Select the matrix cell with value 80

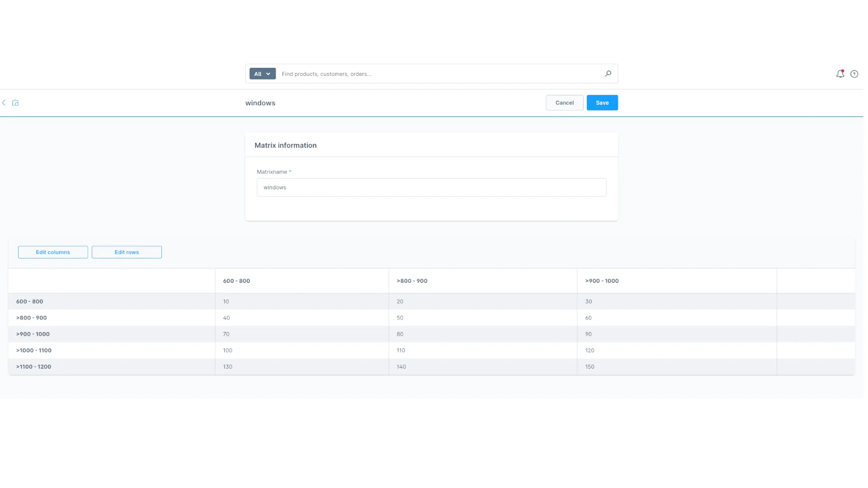(482, 334)
